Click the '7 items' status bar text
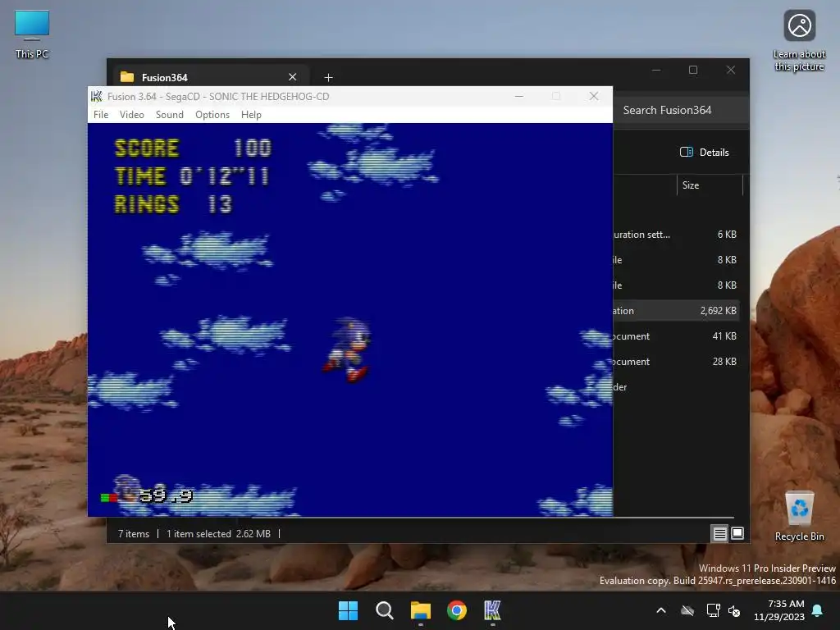 (134, 534)
